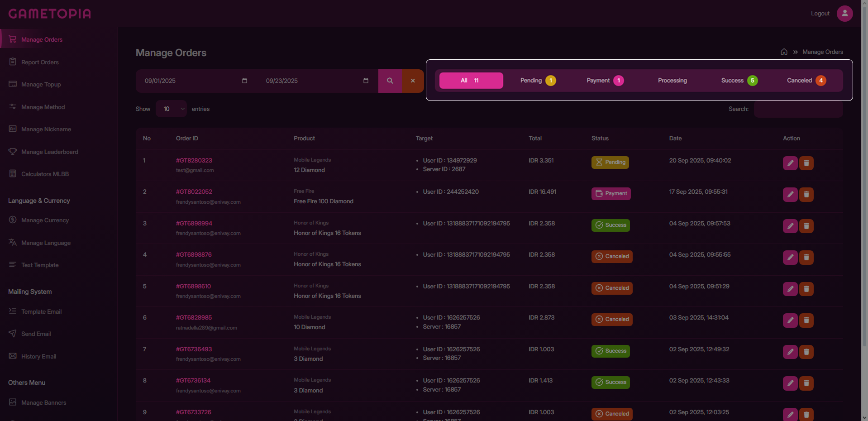Edit order #GT6736493
Screen dimensions: 868x421
pos(790,352)
